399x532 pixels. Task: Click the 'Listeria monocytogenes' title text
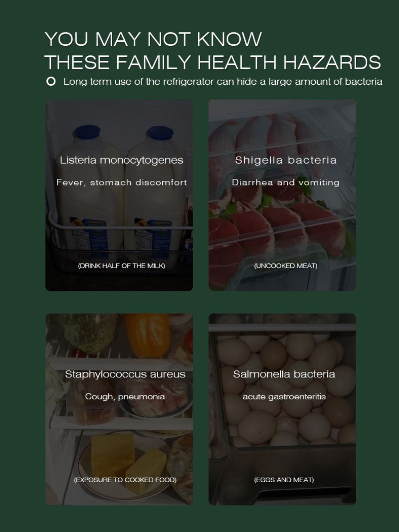(122, 160)
